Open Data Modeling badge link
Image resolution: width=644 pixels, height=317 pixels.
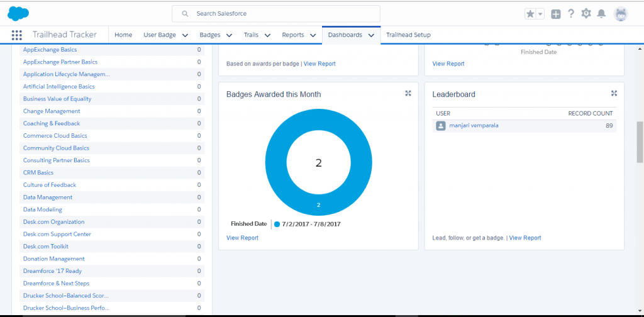pos(43,210)
